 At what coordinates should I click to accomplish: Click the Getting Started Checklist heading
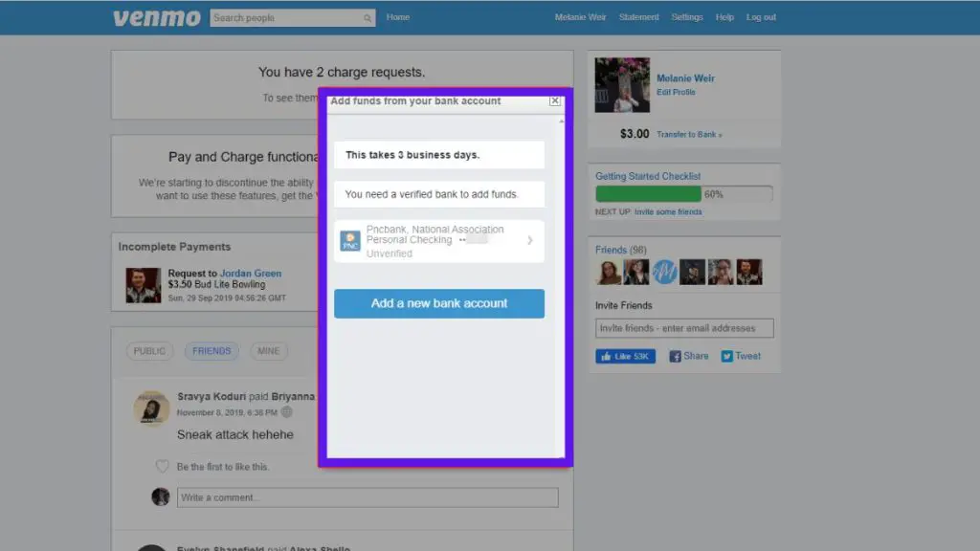(648, 176)
